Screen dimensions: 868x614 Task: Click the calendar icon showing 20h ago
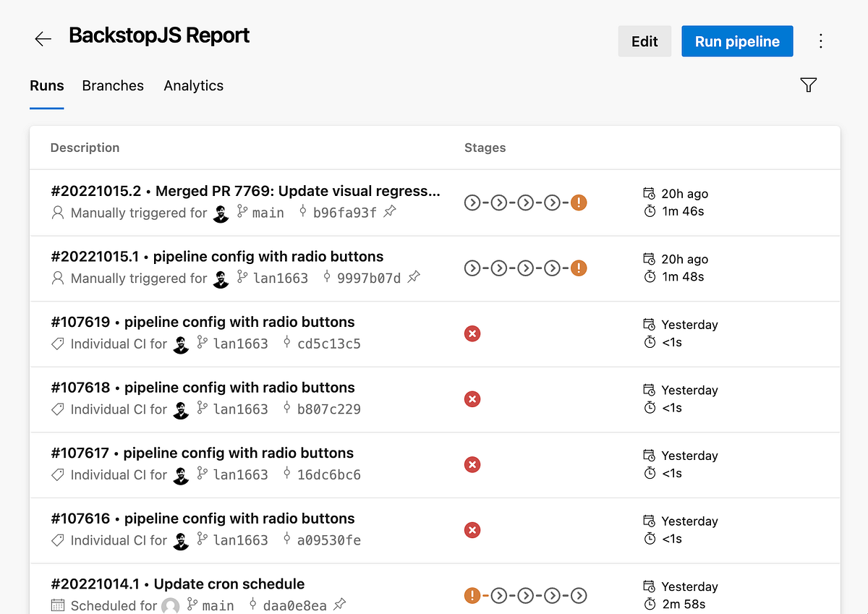click(x=649, y=193)
